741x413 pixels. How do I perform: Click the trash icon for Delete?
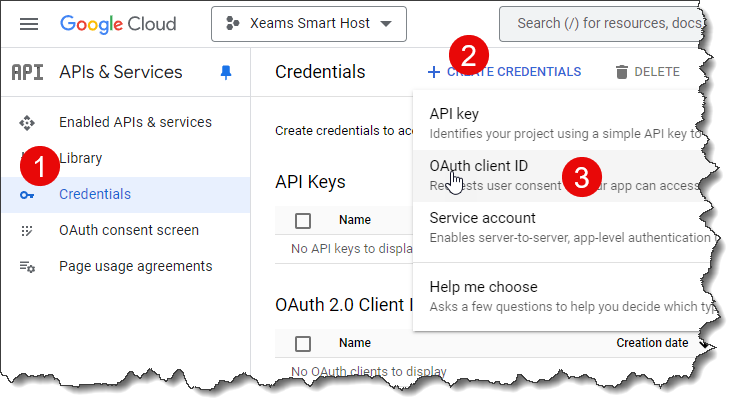[622, 72]
